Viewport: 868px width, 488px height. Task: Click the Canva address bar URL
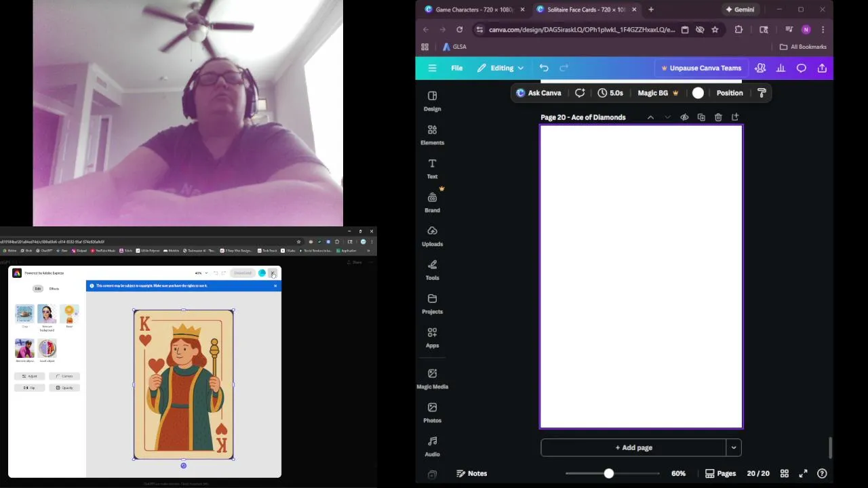(x=582, y=30)
